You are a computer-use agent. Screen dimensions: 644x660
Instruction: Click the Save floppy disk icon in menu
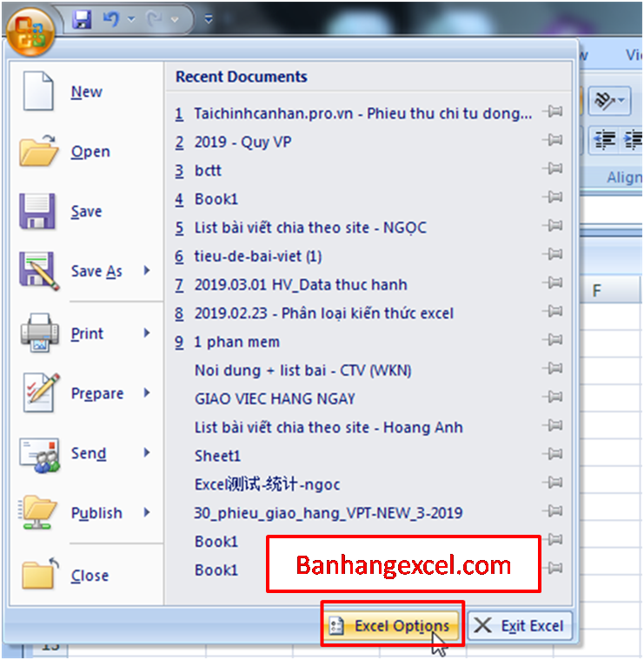click(x=37, y=211)
